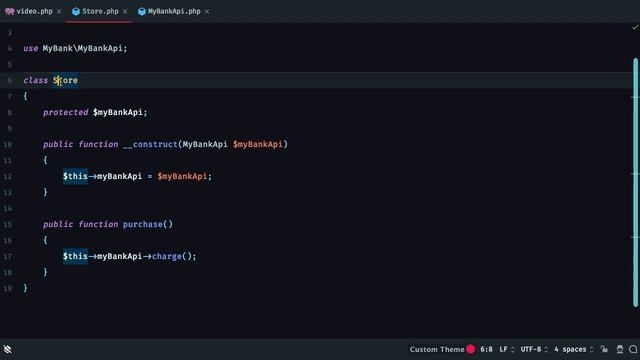Click the __construct method name
640x360 pixels.
click(x=150, y=144)
